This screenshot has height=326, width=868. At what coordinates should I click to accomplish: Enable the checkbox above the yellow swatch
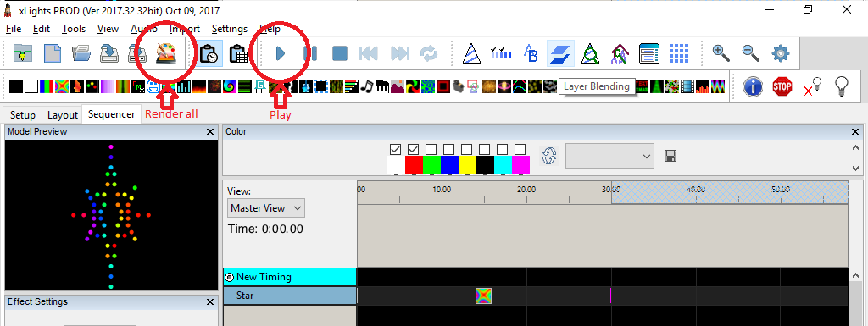pos(467,150)
